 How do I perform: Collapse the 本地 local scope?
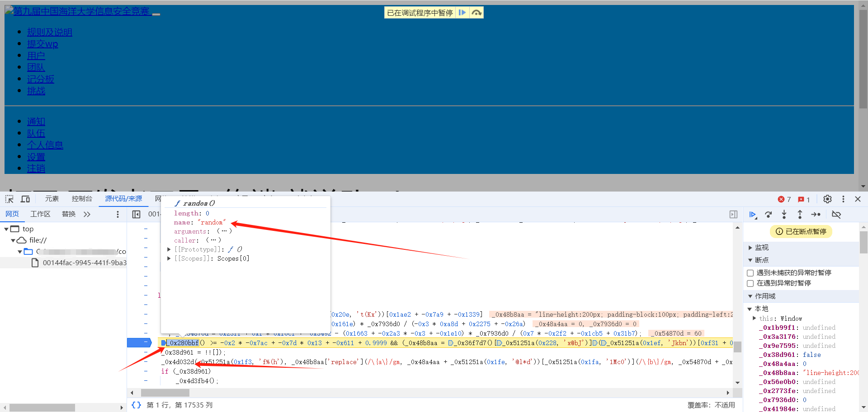pyautogui.click(x=750, y=309)
